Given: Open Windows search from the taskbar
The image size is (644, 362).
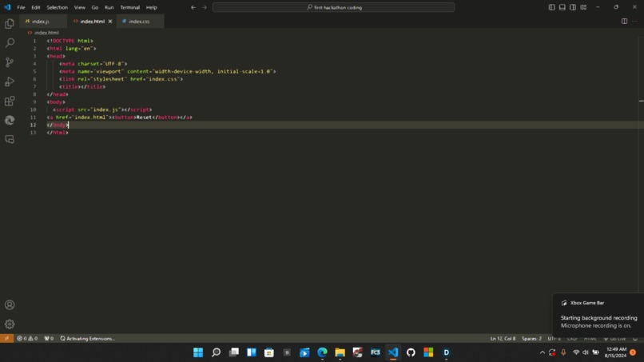Looking at the screenshot, I should (216, 352).
